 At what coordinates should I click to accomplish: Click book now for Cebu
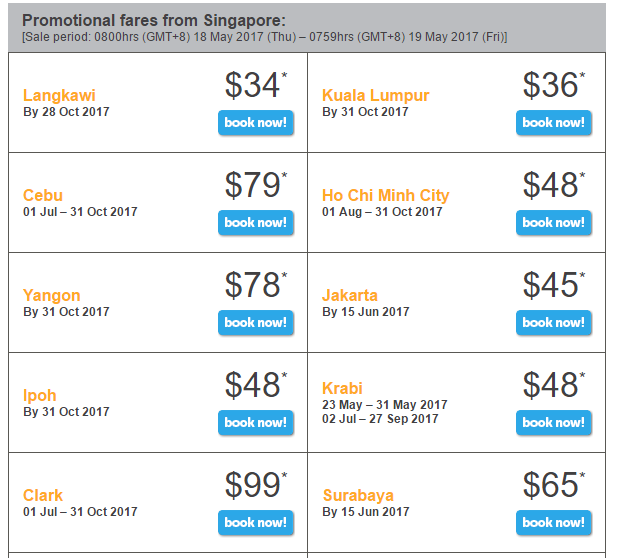click(256, 222)
